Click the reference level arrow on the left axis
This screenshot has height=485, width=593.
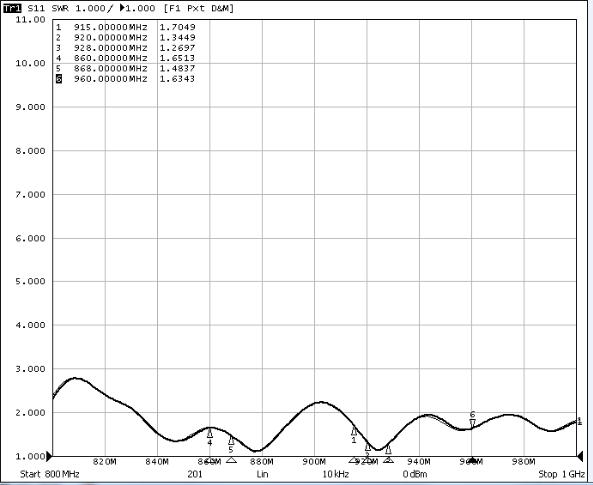tap(49, 456)
